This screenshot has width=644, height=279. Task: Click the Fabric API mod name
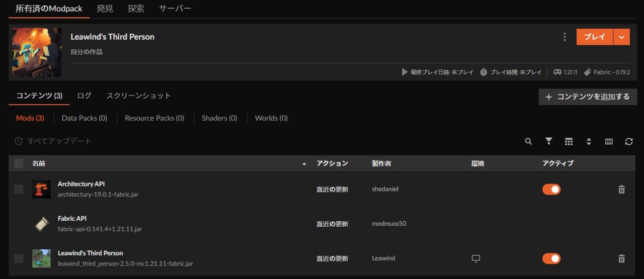[x=72, y=219]
